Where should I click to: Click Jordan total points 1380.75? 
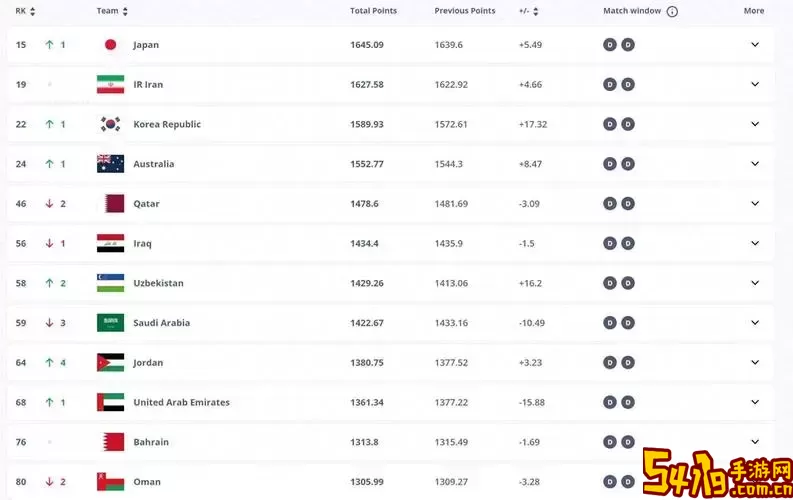(367, 362)
